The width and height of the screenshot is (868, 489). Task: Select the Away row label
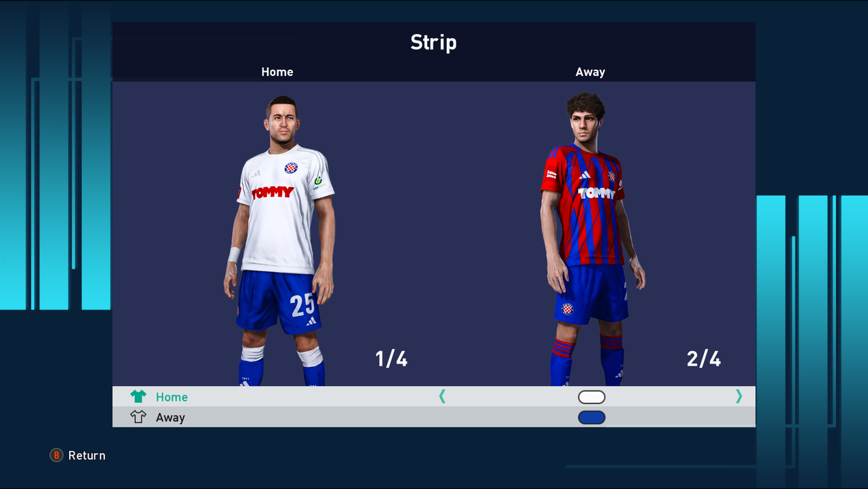click(x=170, y=418)
